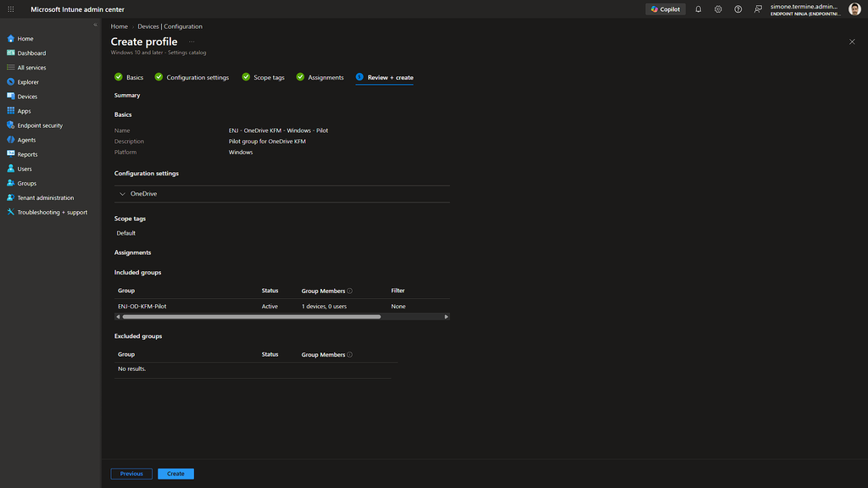This screenshot has height=488, width=868.
Task: Open the Create profile more options ellipsis
Action: (x=192, y=42)
